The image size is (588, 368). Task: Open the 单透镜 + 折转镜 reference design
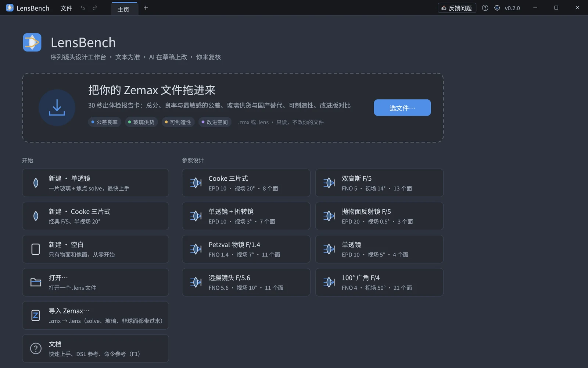(246, 216)
